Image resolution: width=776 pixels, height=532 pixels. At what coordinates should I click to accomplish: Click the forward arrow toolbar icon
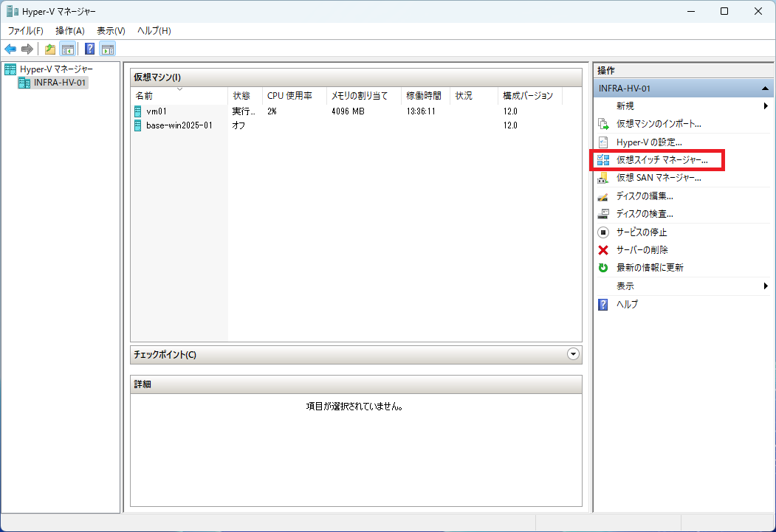click(27, 49)
